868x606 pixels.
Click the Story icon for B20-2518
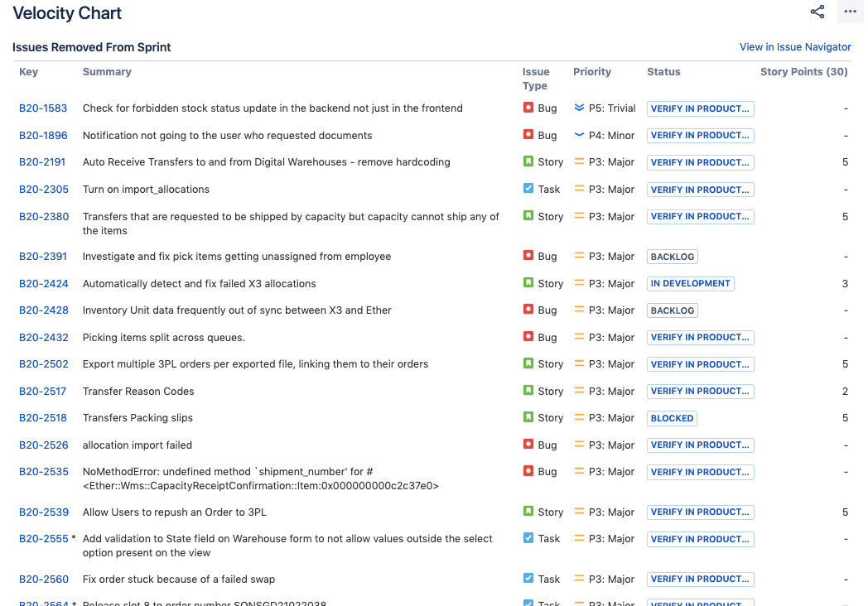pyautogui.click(x=528, y=416)
